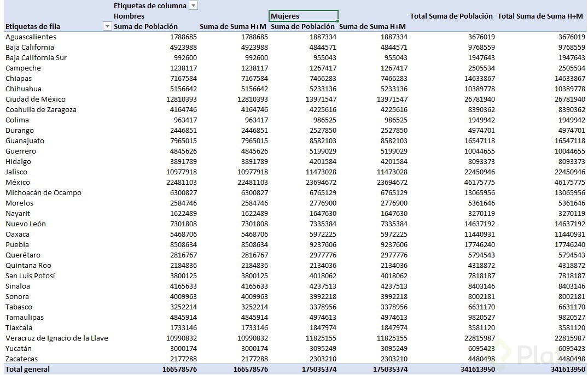588x375 pixels.
Task: Click the Etiquetas de columna label
Action: [150, 5]
